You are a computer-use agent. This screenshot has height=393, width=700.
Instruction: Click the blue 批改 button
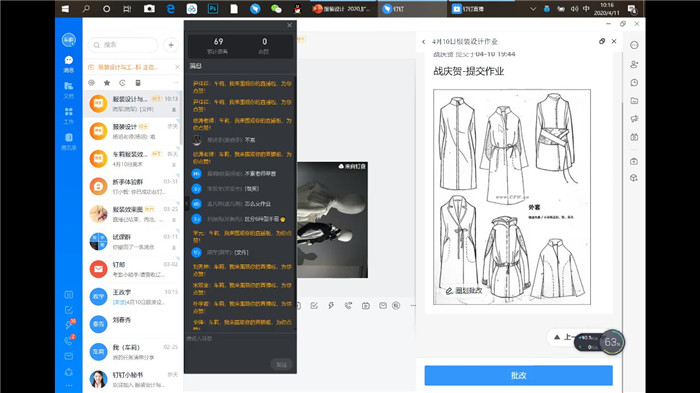(518, 375)
